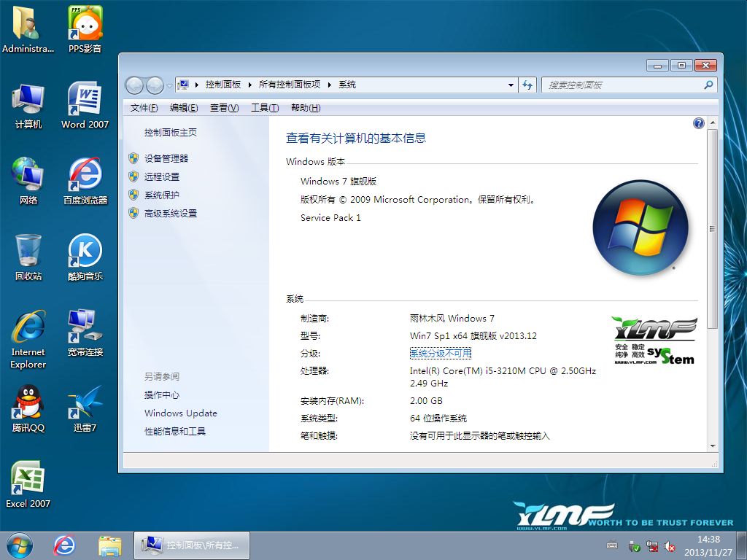747x560 pixels.
Task: Click the 64 位操作系统 system type value
Action: pyautogui.click(x=438, y=419)
